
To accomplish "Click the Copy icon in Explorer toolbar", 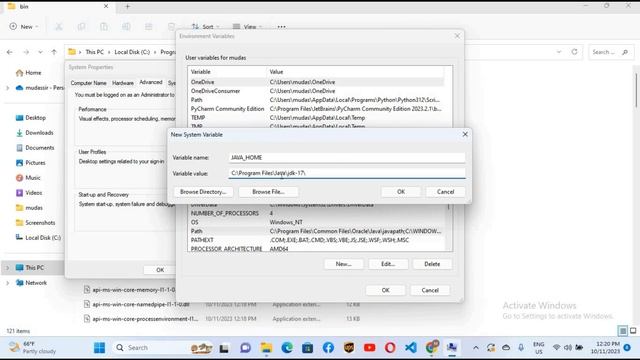I will click(81, 27).
